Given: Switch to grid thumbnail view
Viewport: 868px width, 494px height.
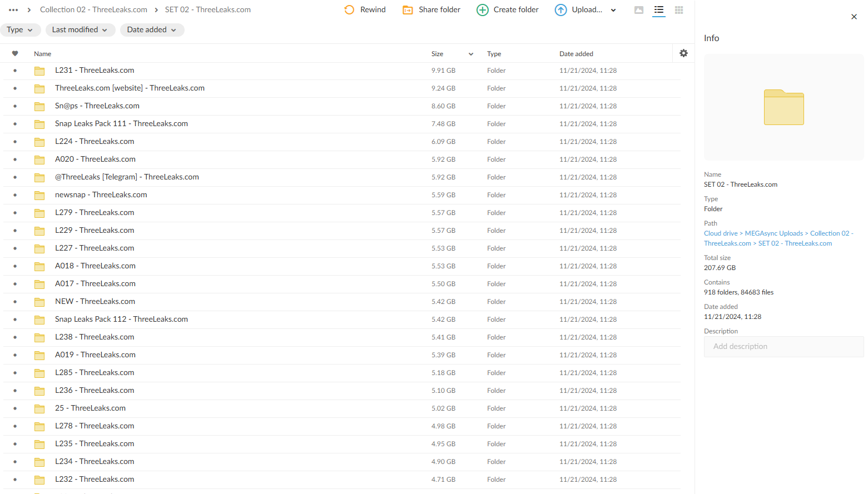Looking at the screenshot, I should [679, 10].
